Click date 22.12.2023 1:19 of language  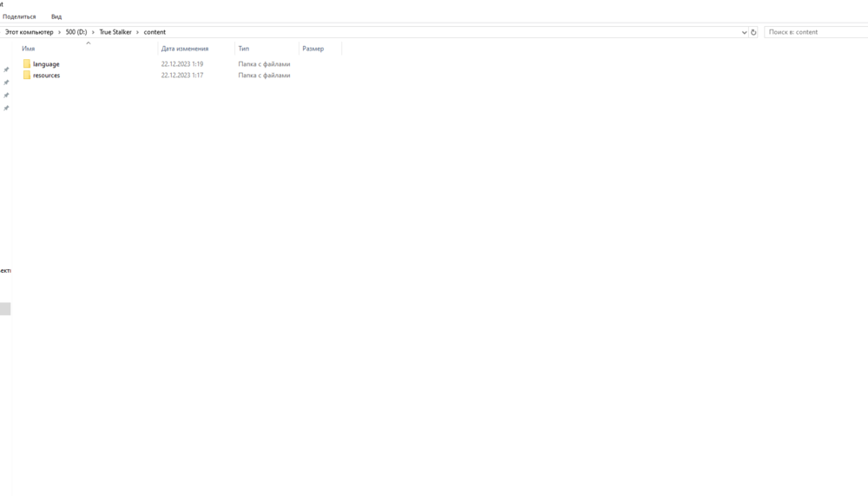point(182,64)
